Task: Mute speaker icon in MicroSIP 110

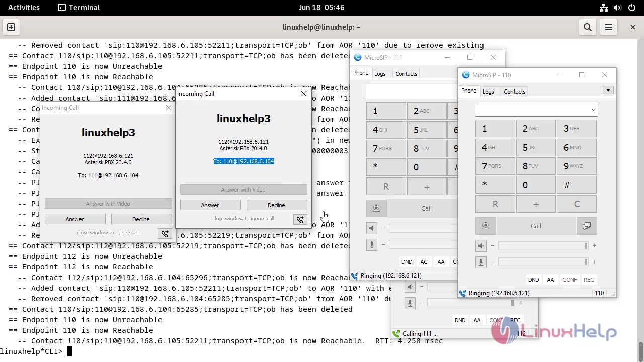Action: pyautogui.click(x=481, y=246)
